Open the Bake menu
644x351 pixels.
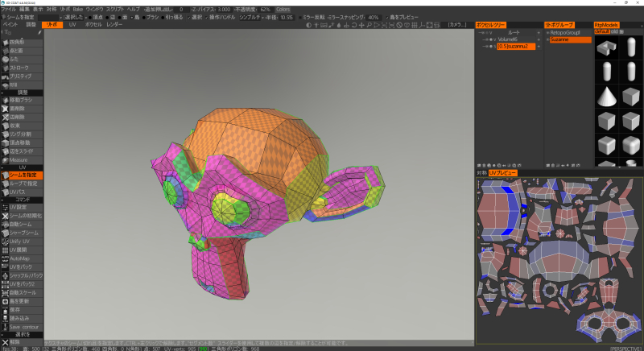click(77, 9)
